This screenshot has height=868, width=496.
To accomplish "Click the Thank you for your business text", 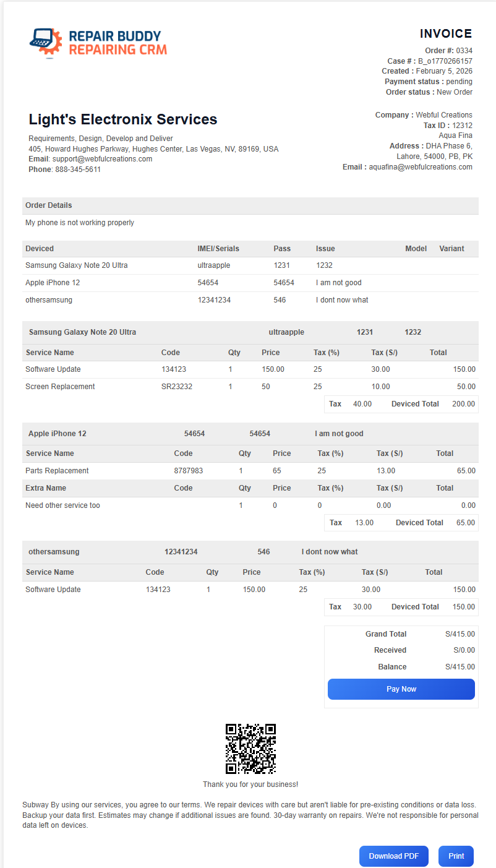I will [x=250, y=784].
